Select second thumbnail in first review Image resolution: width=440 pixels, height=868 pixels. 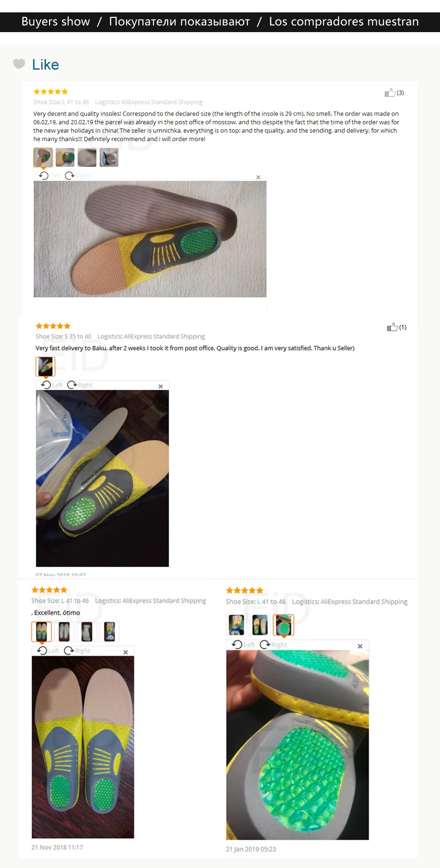click(x=65, y=157)
